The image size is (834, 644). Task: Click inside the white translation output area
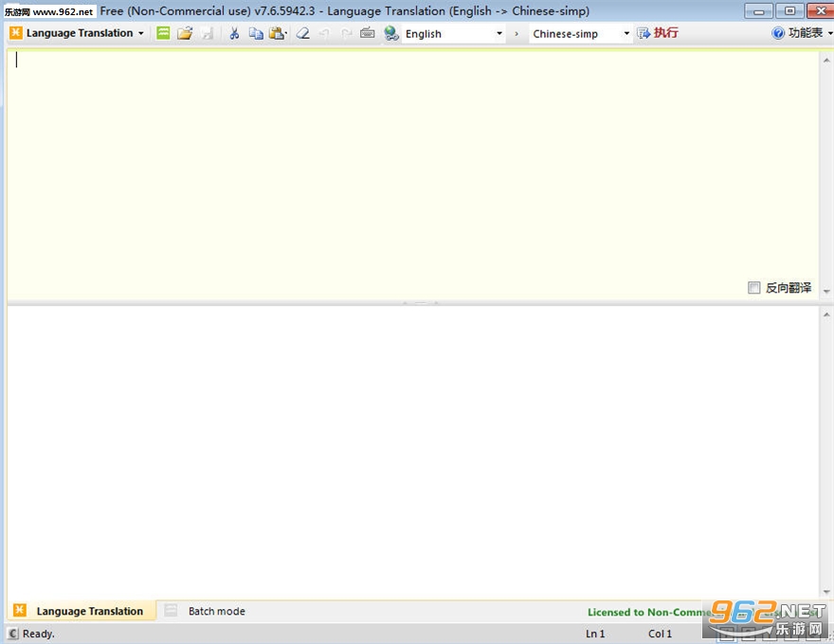pos(412,452)
